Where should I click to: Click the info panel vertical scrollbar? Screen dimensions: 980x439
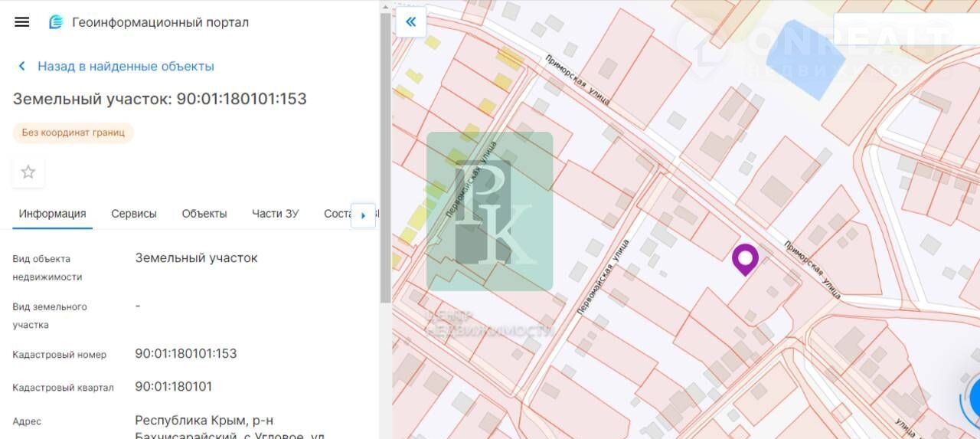point(385,153)
